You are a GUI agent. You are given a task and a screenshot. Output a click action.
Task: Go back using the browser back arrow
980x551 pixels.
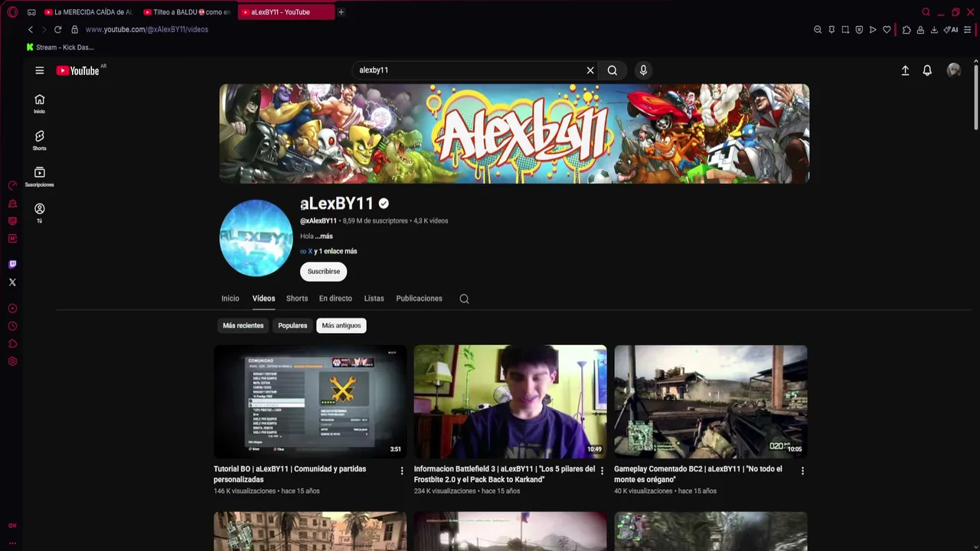point(31,30)
